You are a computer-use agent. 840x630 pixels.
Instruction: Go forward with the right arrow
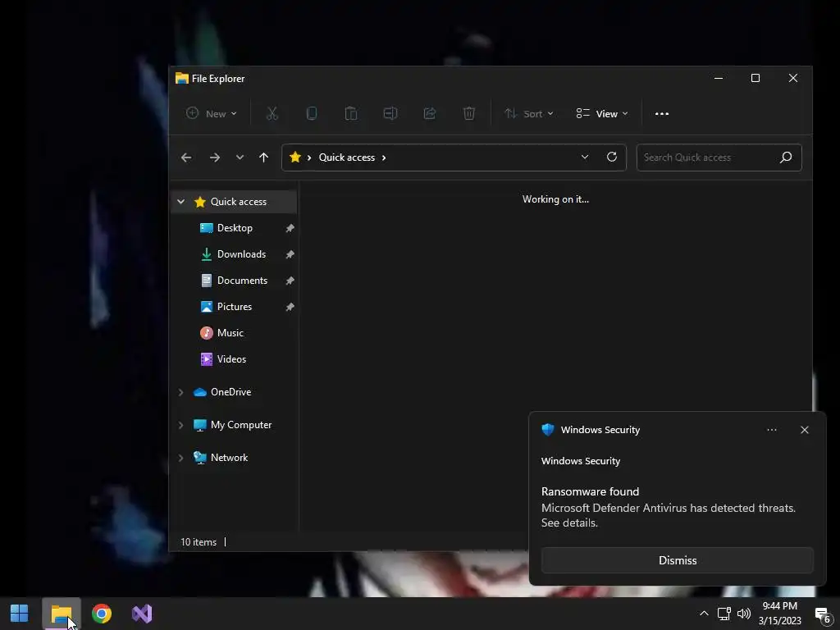(x=215, y=157)
